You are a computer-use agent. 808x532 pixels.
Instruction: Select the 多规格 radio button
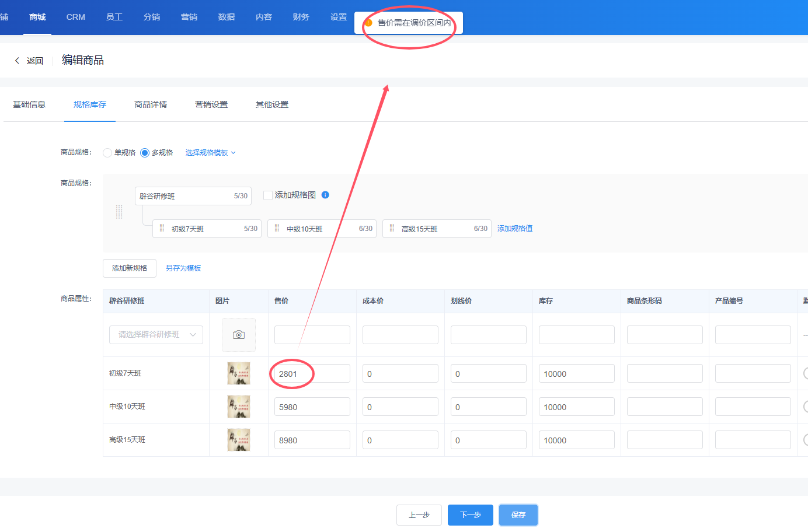(x=145, y=153)
